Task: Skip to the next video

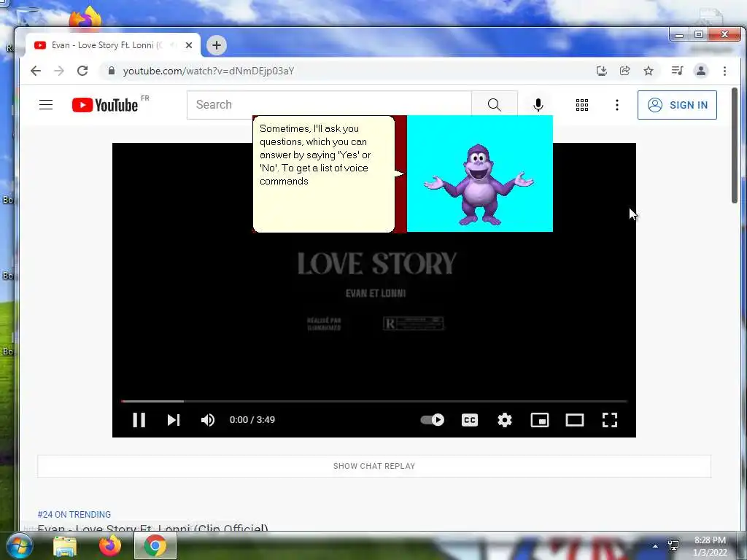Action: click(x=174, y=419)
